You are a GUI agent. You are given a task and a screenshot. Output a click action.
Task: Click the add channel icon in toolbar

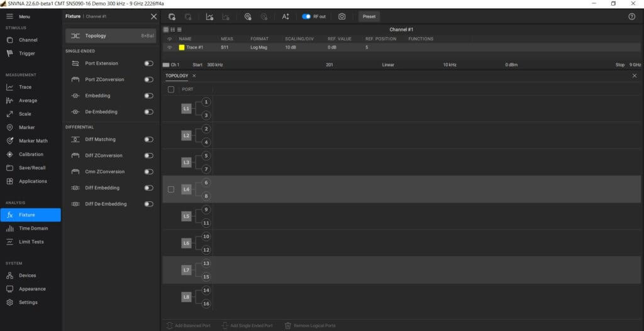pos(172,17)
